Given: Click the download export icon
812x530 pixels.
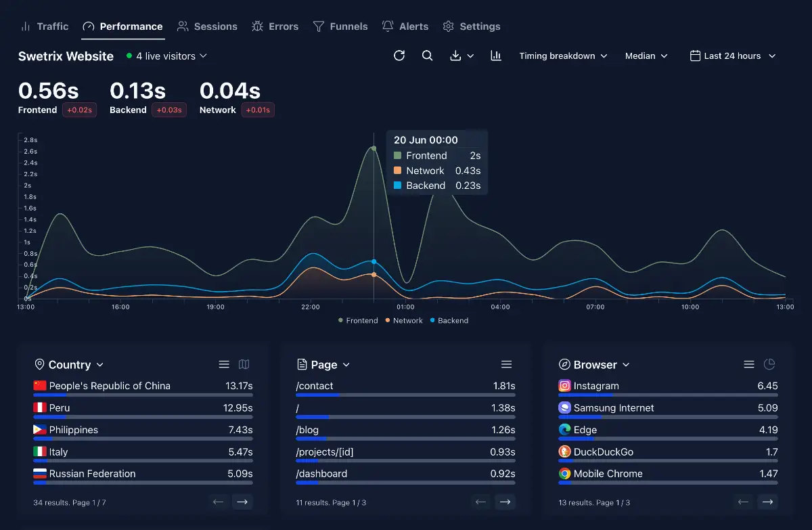Looking at the screenshot, I should [461, 56].
